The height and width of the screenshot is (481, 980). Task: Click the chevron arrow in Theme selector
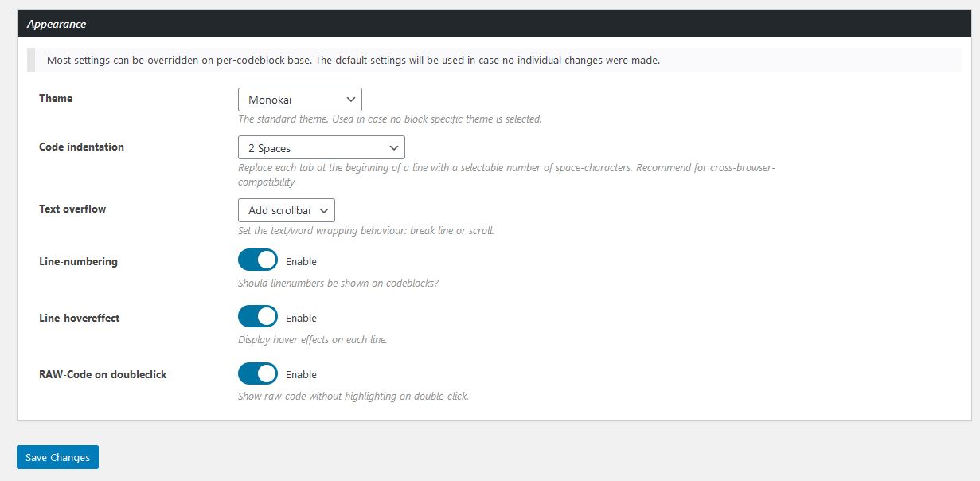pos(351,100)
